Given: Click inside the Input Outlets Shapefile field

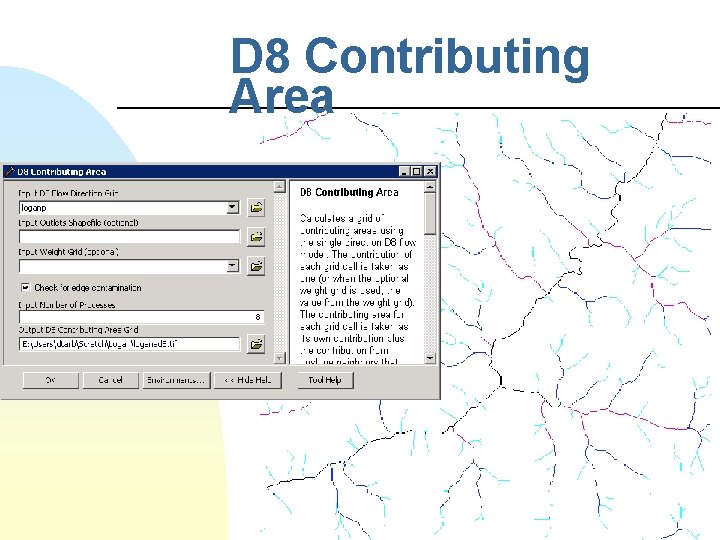Looking at the screenshot, I should (129, 237).
